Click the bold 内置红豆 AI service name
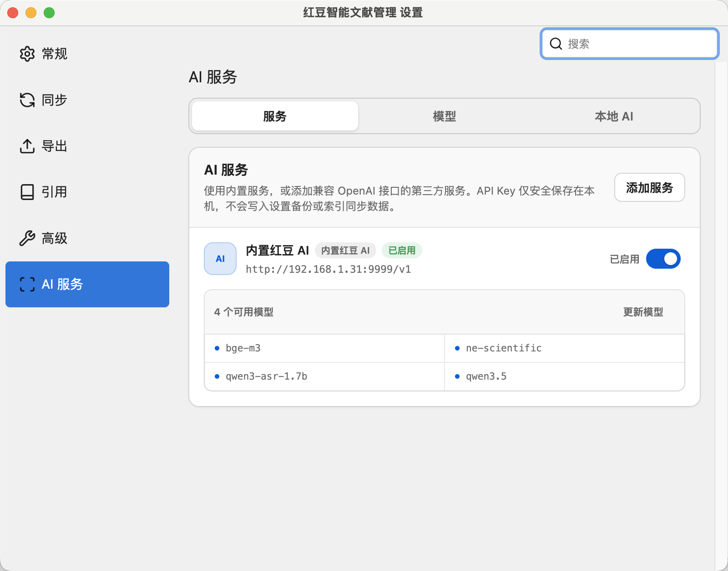This screenshot has width=728, height=571. [x=277, y=250]
